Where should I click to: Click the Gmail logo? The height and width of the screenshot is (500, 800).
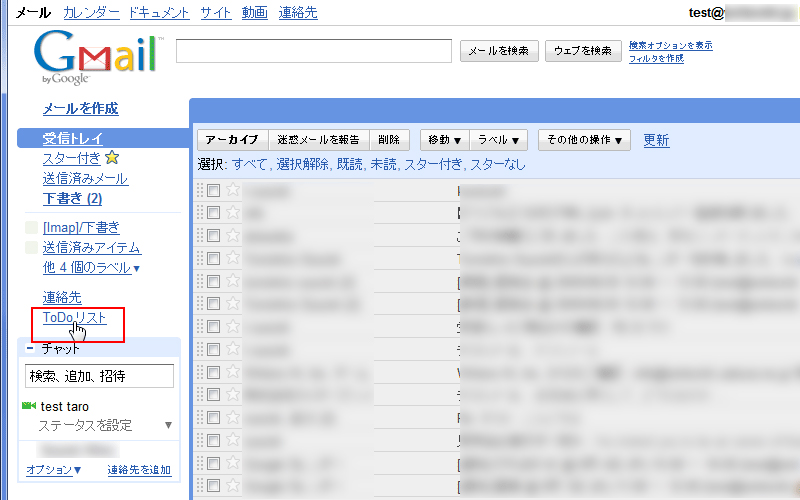click(95, 56)
